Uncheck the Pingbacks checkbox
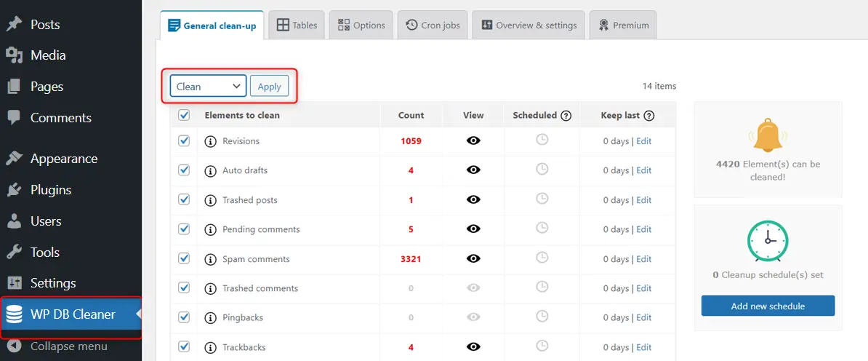This screenshot has height=361, width=868. 184,317
